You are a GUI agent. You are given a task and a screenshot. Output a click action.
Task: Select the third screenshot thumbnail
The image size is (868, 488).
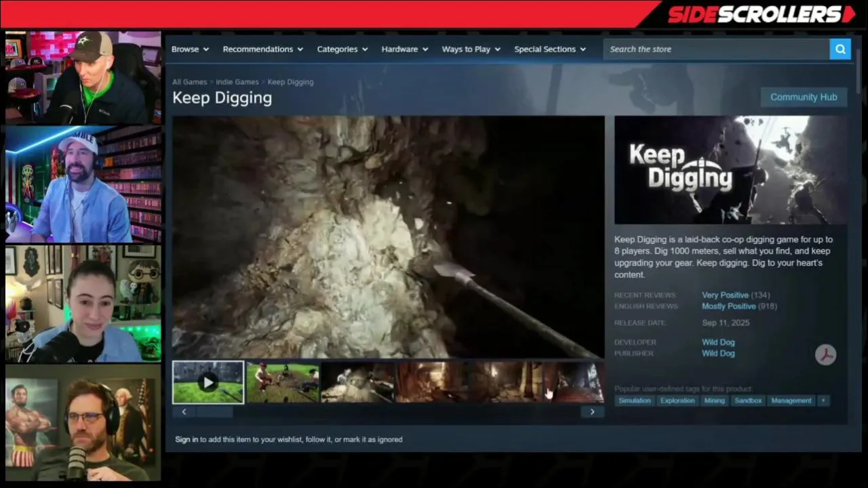pyautogui.click(x=357, y=382)
